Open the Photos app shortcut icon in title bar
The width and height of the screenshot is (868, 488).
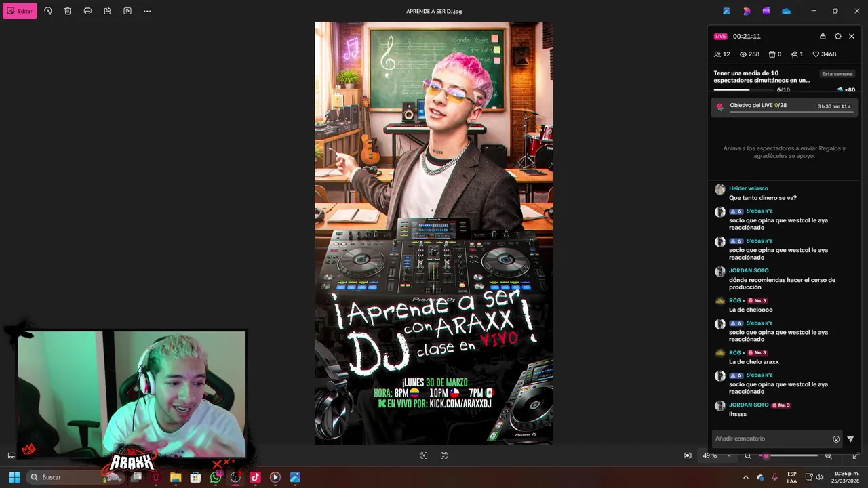point(726,11)
